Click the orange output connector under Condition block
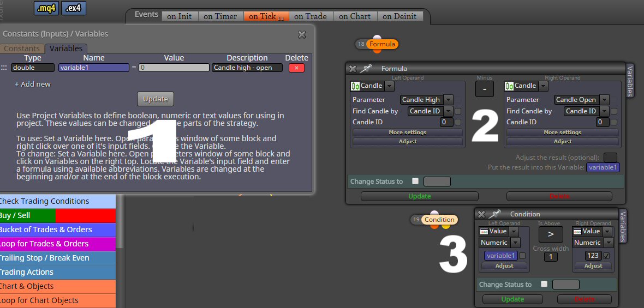This screenshot has height=308, width=644. (x=434, y=225)
